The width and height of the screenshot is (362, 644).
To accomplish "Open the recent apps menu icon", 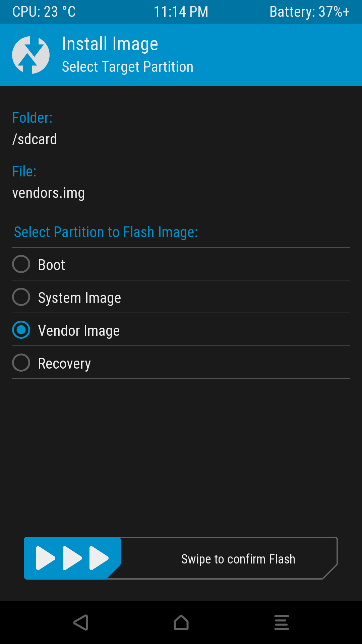I will coord(282,622).
